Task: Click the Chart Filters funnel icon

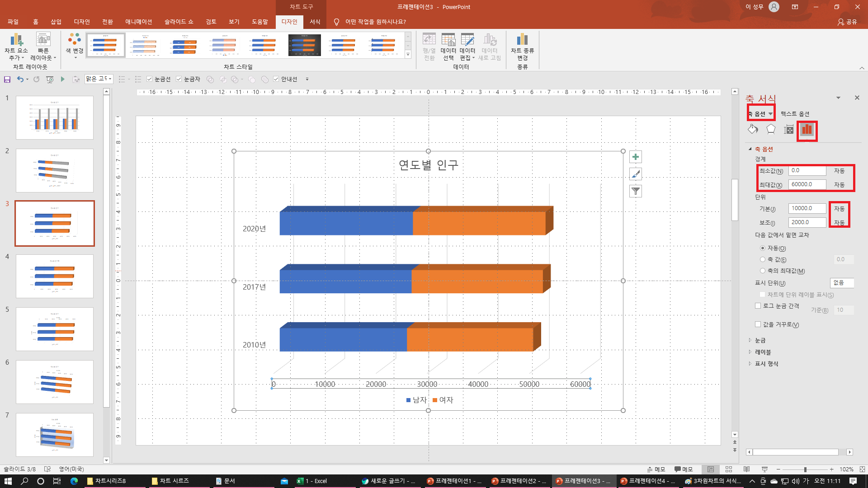Action: pyautogui.click(x=636, y=191)
